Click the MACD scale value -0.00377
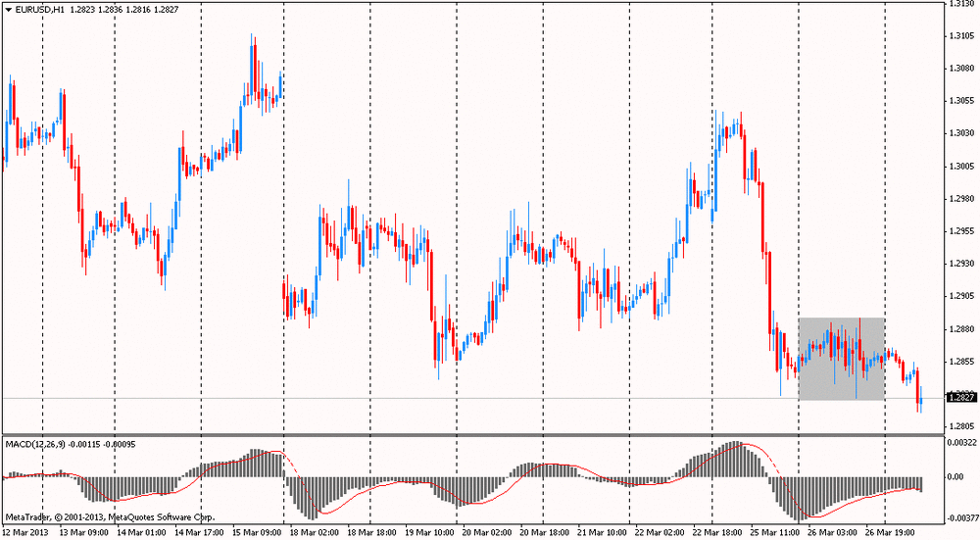The width and height of the screenshot is (980, 540). coord(961,518)
